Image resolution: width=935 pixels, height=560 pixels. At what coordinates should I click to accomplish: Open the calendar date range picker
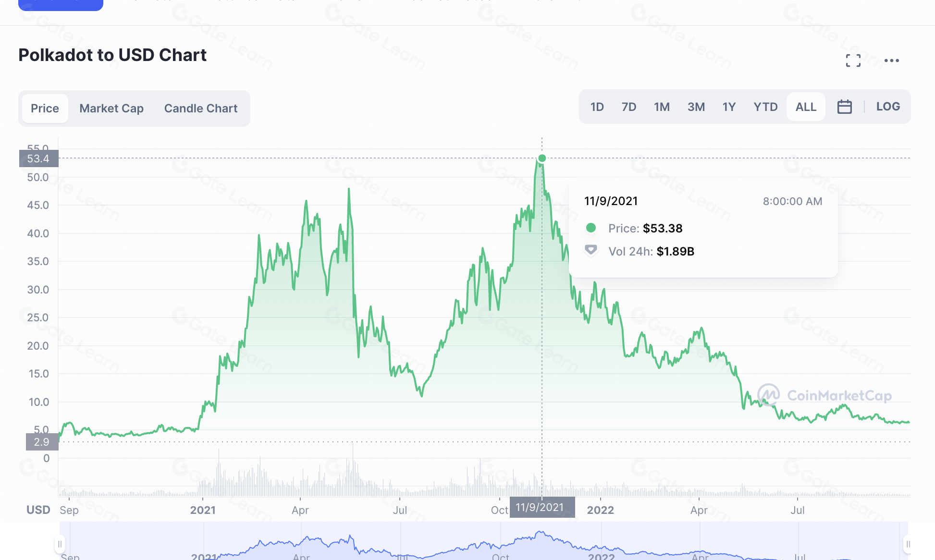[x=844, y=107]
